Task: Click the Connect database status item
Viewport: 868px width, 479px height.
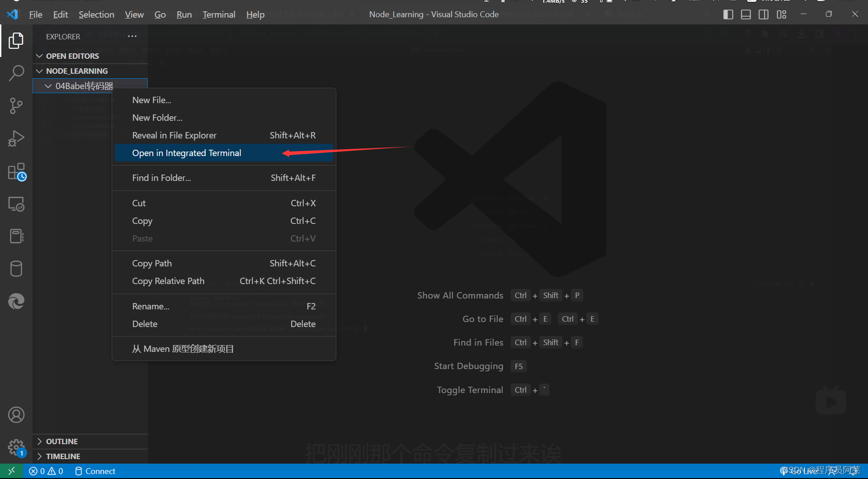Action: (x=95, y=471)
